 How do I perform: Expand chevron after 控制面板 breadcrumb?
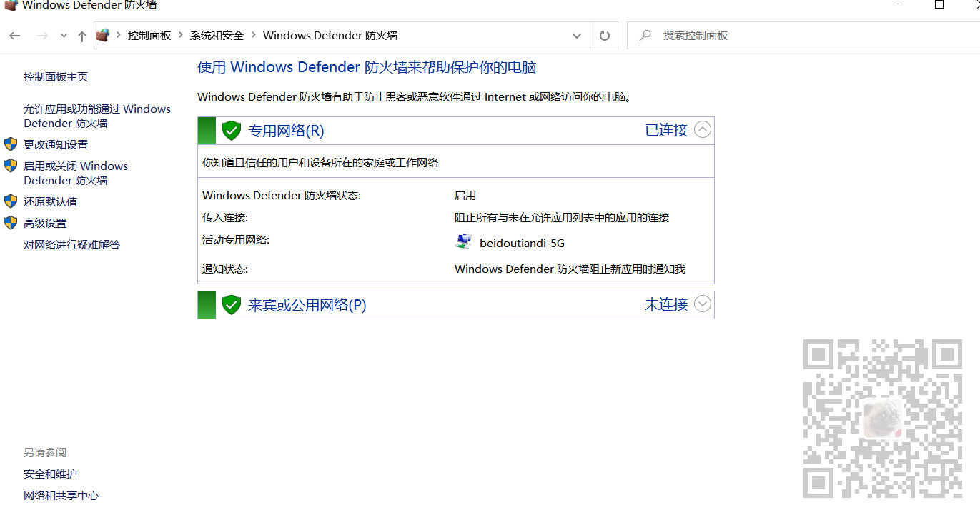tap(181, 35)
